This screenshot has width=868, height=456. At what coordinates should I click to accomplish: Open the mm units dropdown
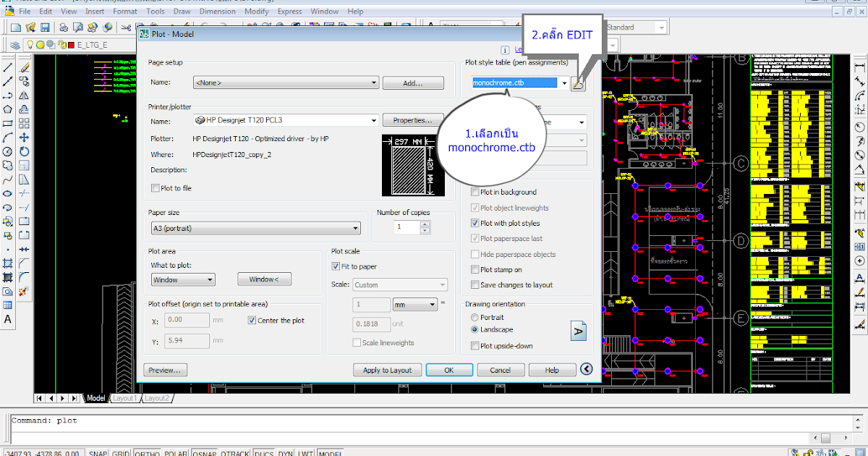414,305
